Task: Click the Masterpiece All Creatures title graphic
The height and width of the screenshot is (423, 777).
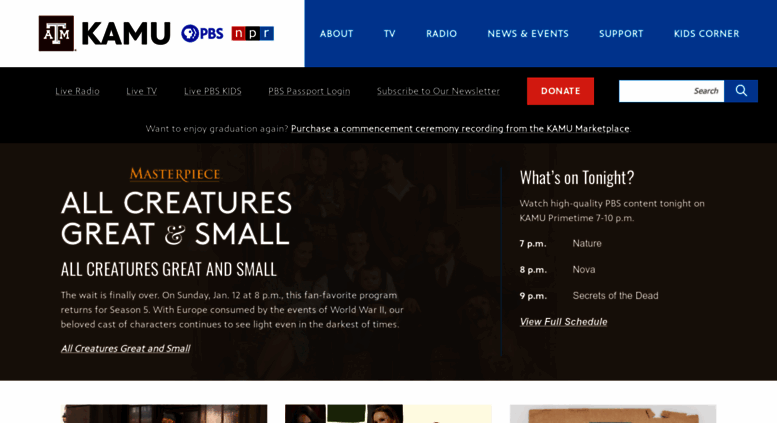Action: point(176,207)
